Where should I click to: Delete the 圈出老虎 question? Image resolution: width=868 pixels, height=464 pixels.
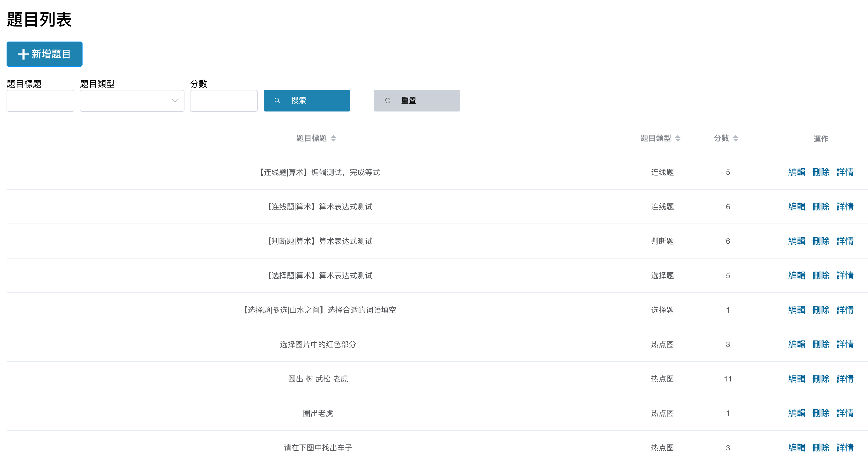821,413
